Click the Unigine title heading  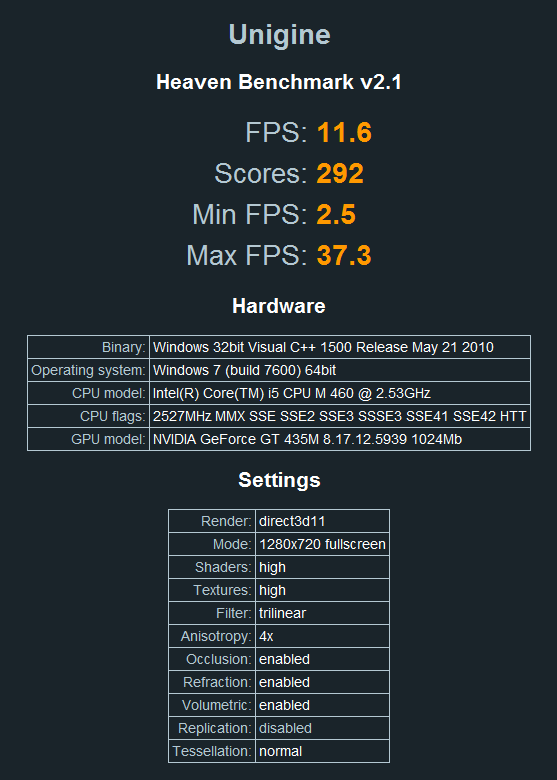click(x=279, y=36)
